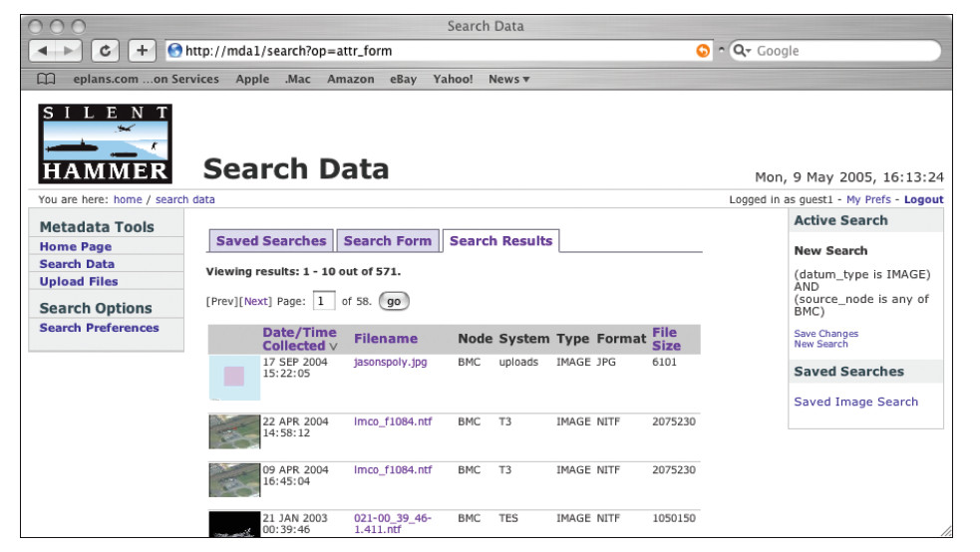This screenshot has width=980, height=552.
Task: Click the Silent Hammer logo
Action: pos(106,143)
